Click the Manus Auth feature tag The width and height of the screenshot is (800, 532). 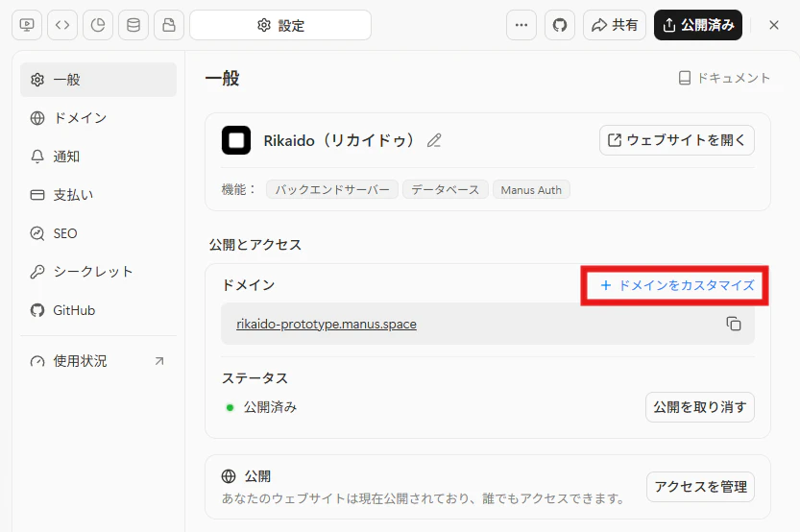pyautogui.click(x=531, y=190)
